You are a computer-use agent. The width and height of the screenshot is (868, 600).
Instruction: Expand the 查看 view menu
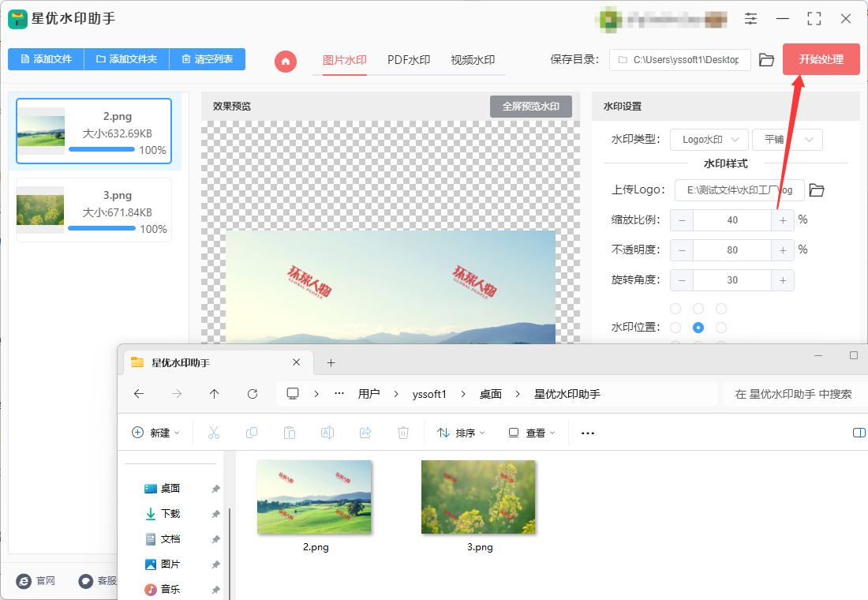tap(531, 433)
